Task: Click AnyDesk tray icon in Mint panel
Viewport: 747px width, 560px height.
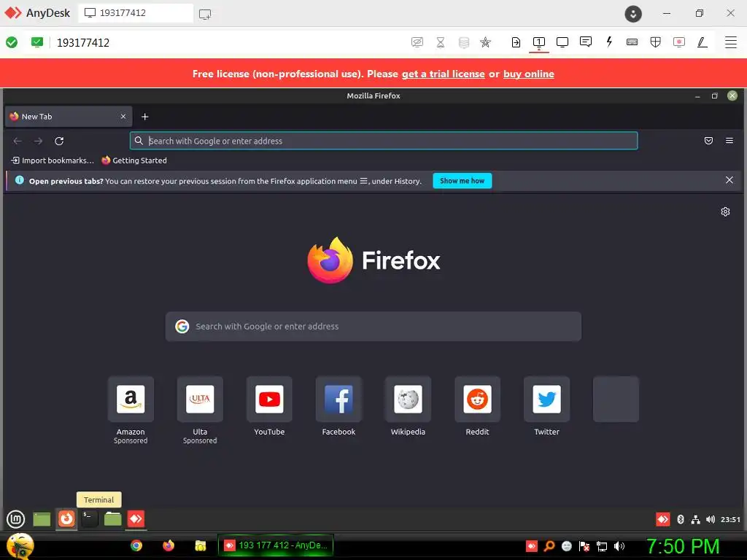Action: point(662,519)
